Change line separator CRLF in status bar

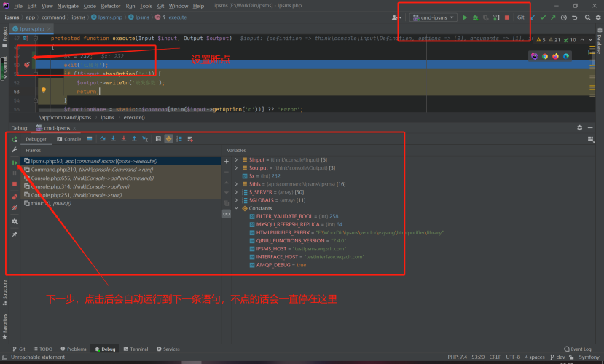(x=495, y=357)
